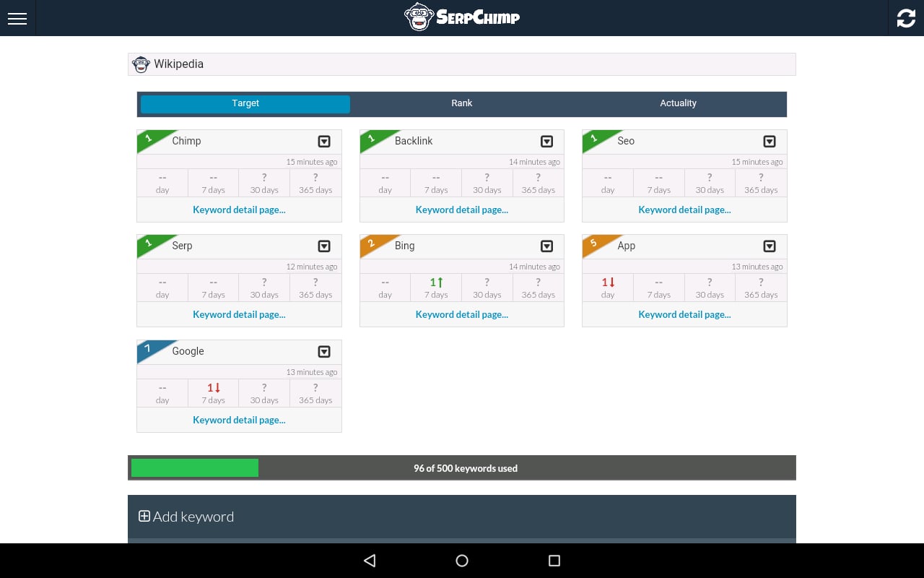
Task: Click the keywords used progress bar
Action: 462,468
